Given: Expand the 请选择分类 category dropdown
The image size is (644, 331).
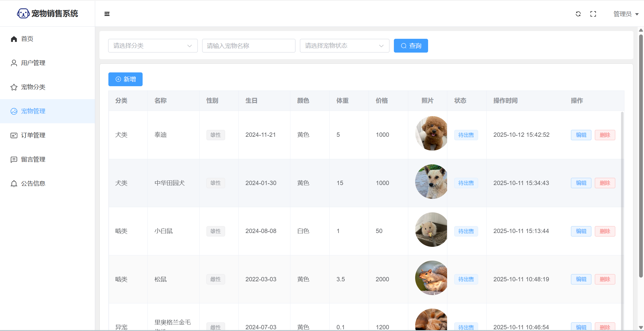Looking at the screenshot, I should (x=153, y=46).
